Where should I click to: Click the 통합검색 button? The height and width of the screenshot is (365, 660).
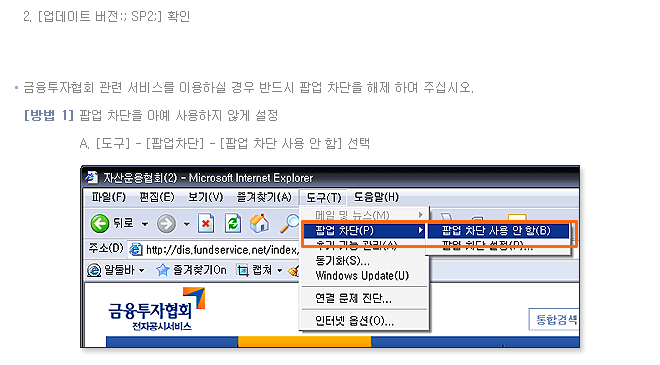pyautogui.click(x=554, y=320)
